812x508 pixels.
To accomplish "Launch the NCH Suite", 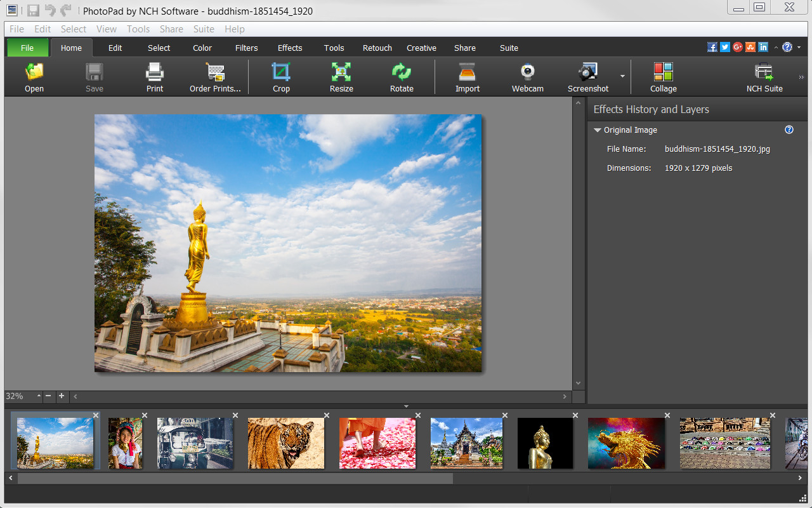I will point(764,76).
